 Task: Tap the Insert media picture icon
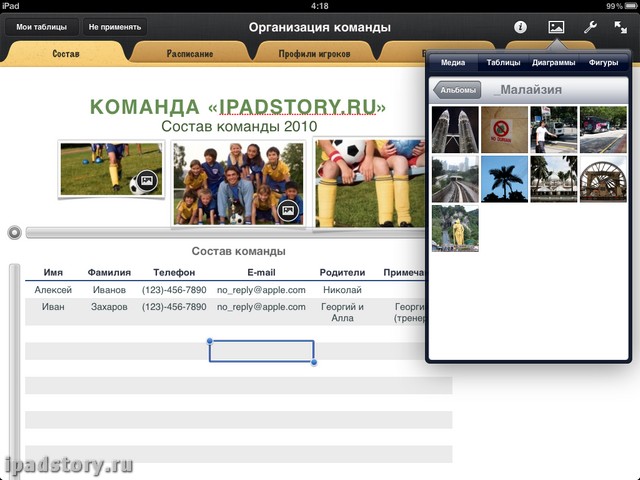556,27
